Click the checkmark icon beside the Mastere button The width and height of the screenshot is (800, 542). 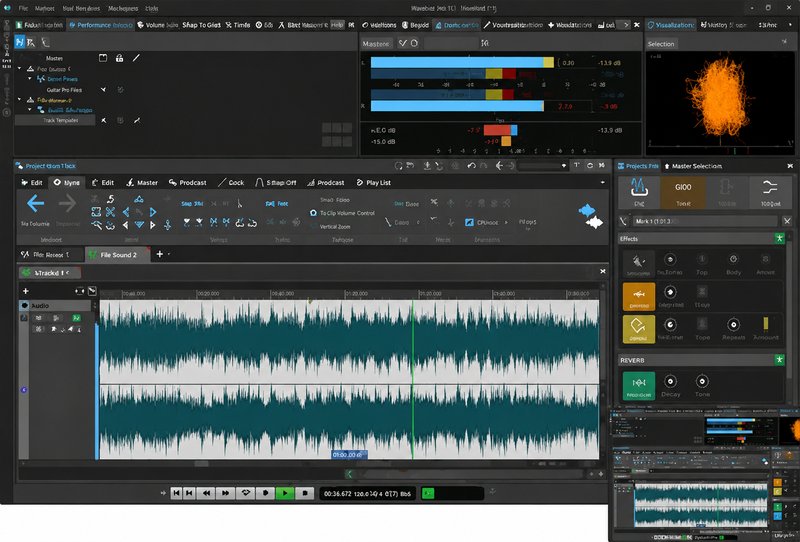click(403, 43)
